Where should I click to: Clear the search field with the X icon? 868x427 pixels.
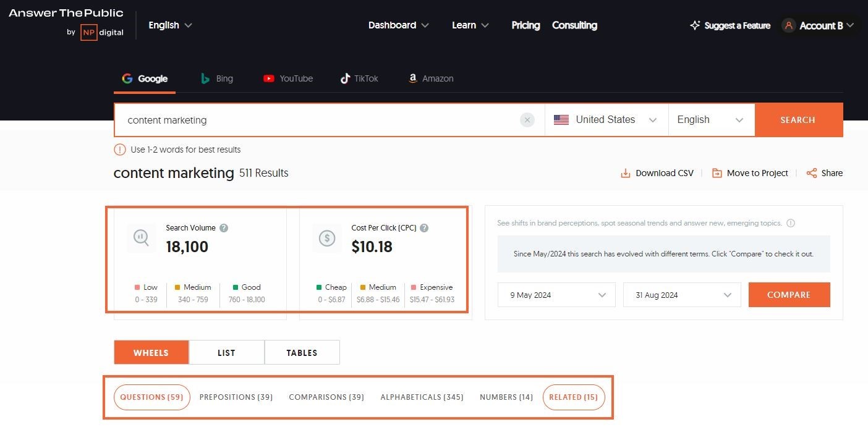527,120
